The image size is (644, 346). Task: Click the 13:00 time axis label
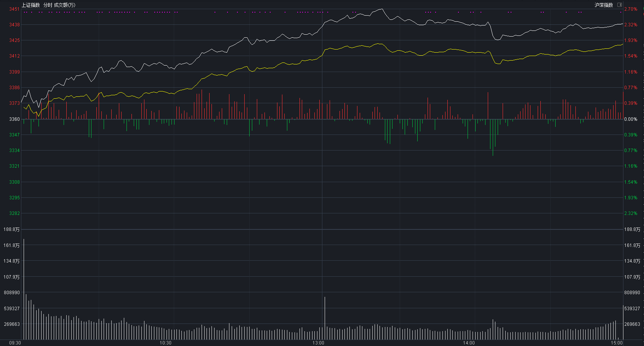coord(318,343)
